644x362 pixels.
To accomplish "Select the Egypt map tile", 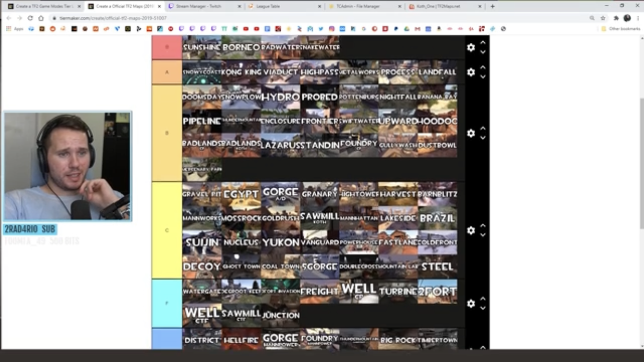I will click(241, 194).
